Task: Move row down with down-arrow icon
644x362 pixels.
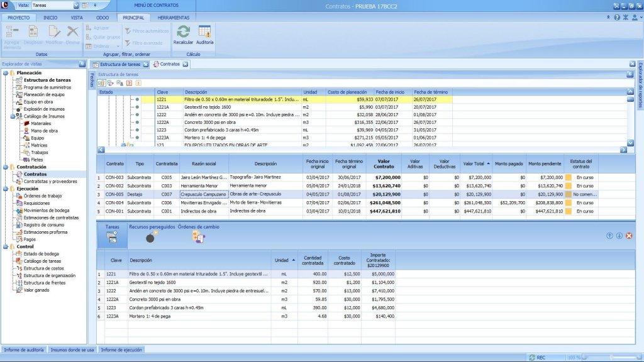Action: click(x=619, y=236)
